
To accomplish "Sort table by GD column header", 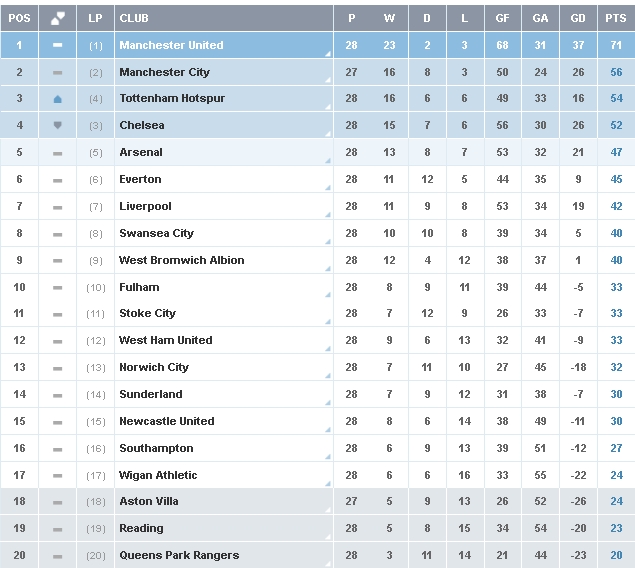I will (x=578, y=18).
